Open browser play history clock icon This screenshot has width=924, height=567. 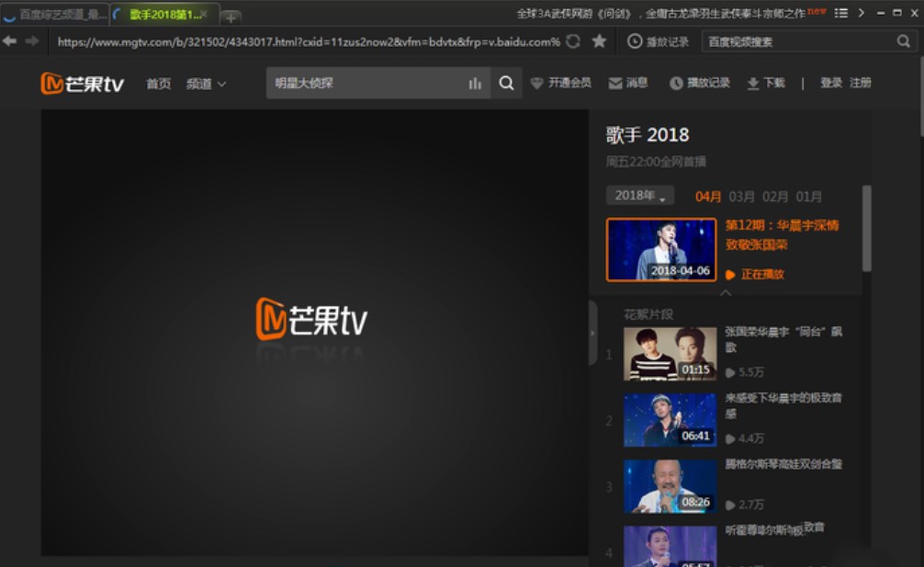[x=635, y=41]
